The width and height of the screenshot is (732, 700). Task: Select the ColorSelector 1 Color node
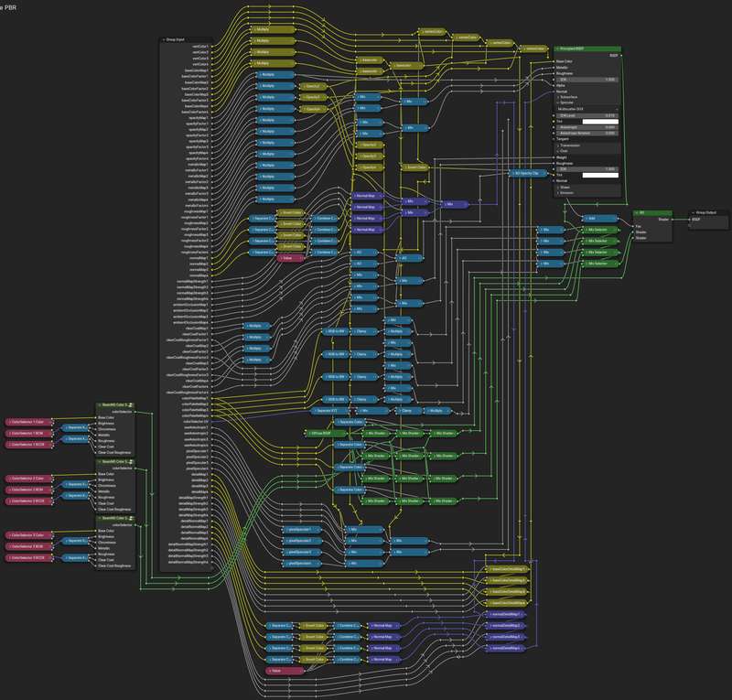[29, 422]
